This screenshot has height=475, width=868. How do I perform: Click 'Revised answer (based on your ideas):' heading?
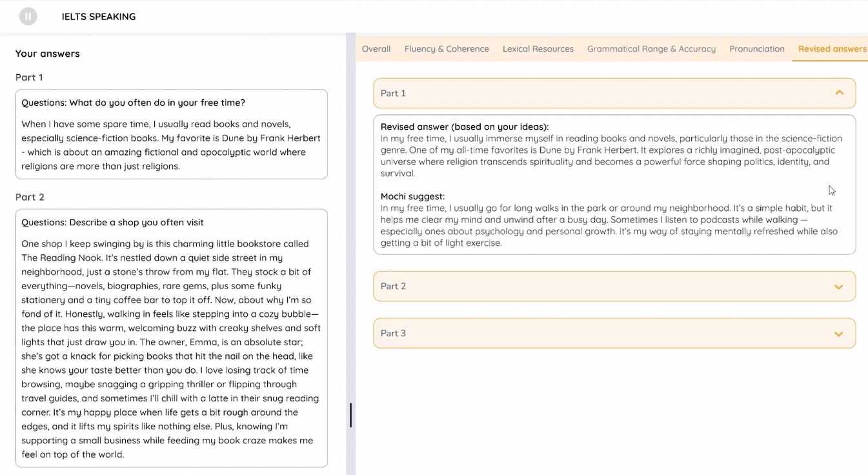pyautogui.click(x=465, y=126)
